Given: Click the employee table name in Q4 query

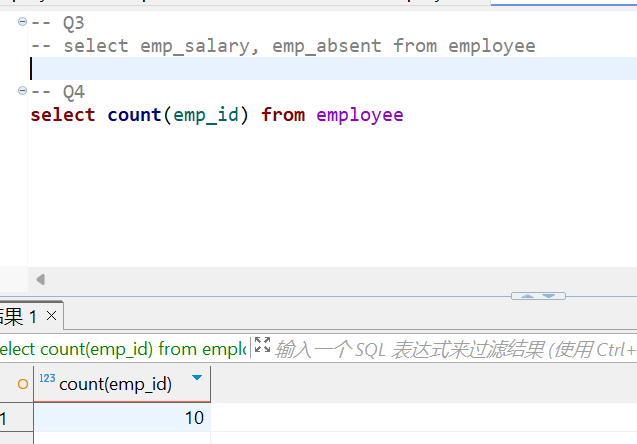Looking at the screenshot, I should [x=360, y=115].
